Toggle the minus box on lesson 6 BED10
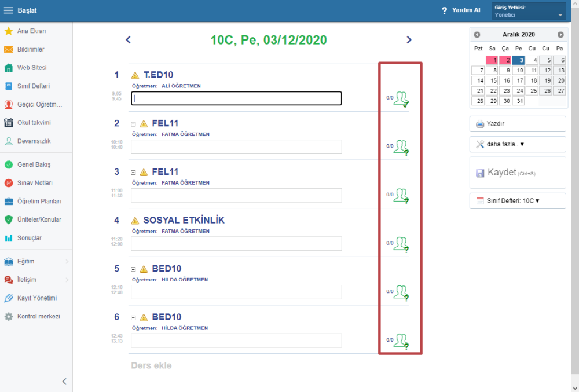Image resolution: width=579 pixels, height=392 pixels. pos(133,318)
